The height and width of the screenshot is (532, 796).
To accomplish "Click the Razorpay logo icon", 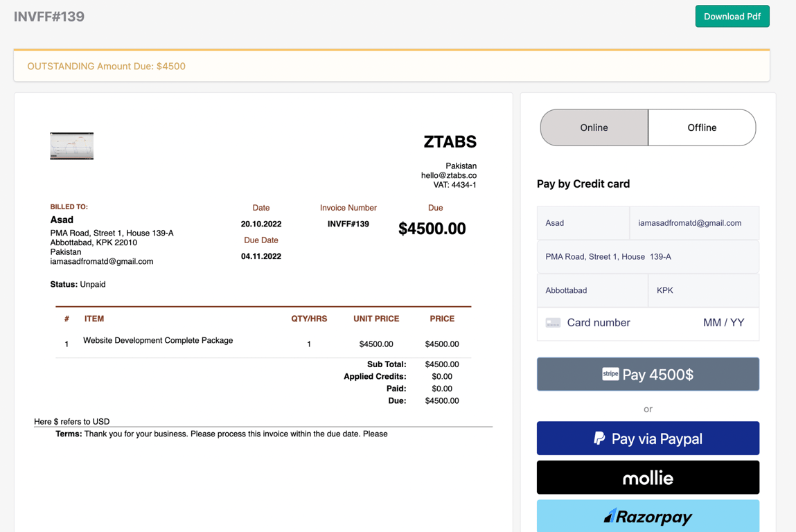I will click(x=610, y=516).
